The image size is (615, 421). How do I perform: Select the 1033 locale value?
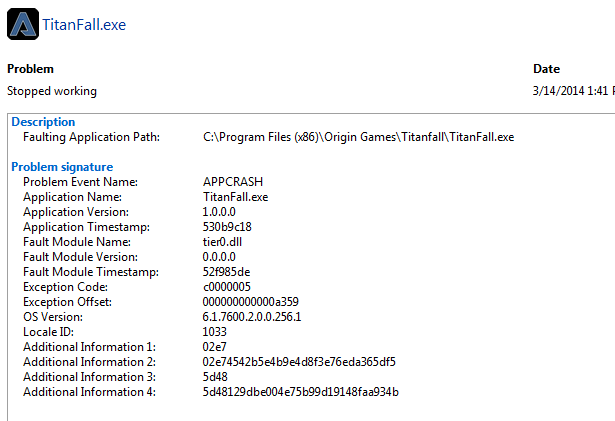click(x=215, y=332)
